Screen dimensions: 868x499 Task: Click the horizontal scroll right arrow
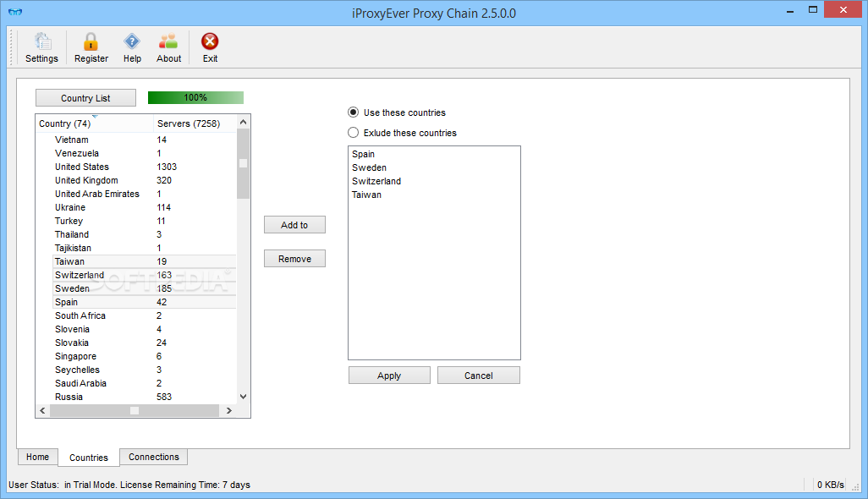(229, 410)
